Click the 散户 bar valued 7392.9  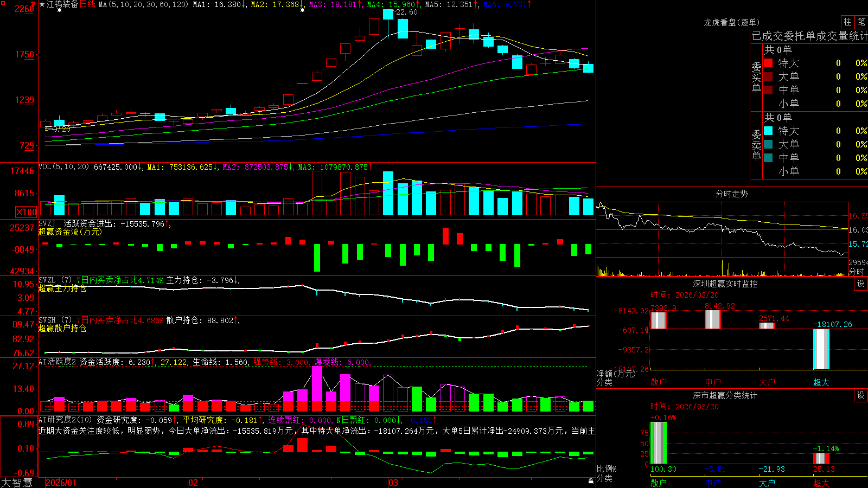658,320
